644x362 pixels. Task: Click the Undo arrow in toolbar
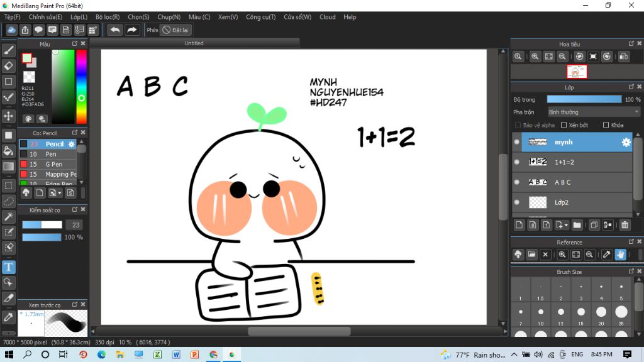pos(115,30)
